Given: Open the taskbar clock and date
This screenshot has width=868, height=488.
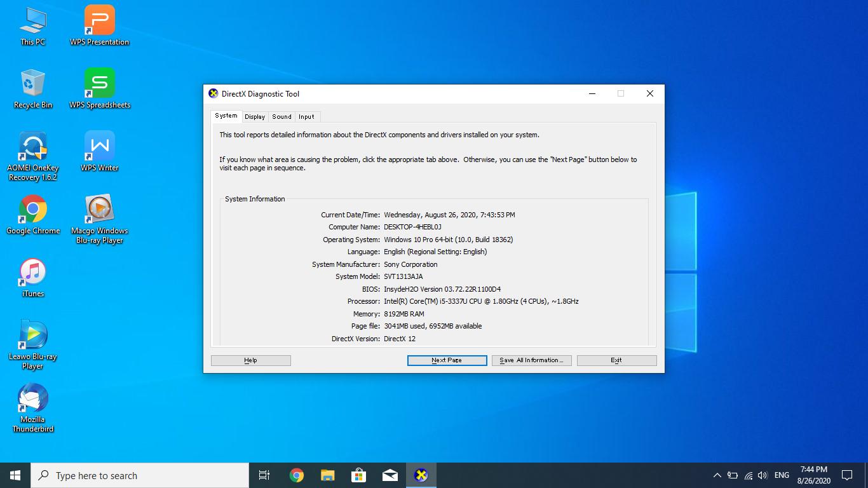Looking at the screenshot, I should click(814, 475).
